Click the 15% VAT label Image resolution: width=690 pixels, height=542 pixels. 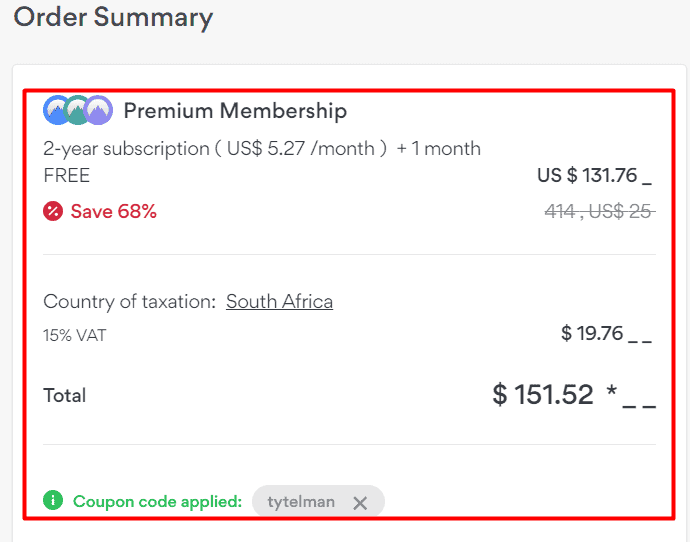coord(74,335)
